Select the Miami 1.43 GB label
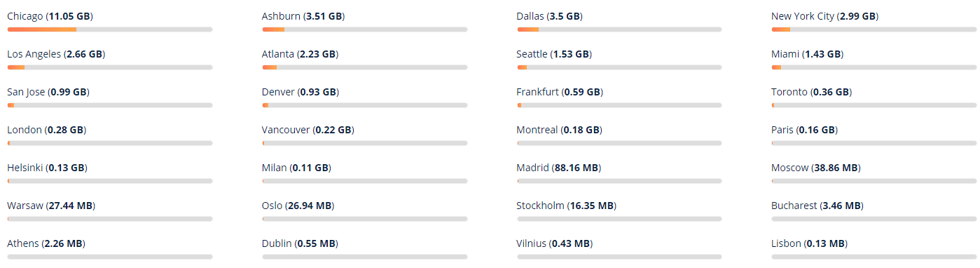 pyautogui.click(x=807, y=54)
